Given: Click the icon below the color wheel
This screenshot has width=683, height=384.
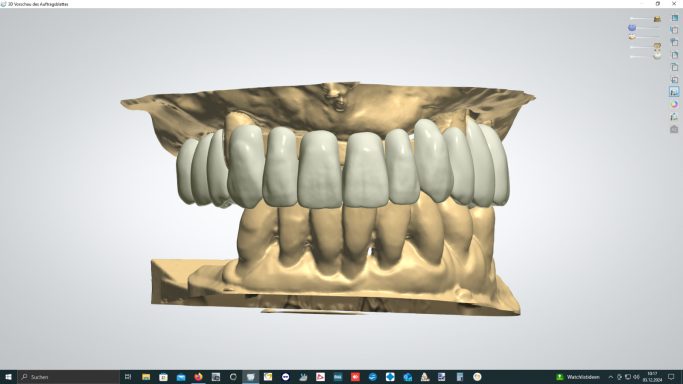Looking at the screenshot, I should pyautogui.click(x=674, y=117).
